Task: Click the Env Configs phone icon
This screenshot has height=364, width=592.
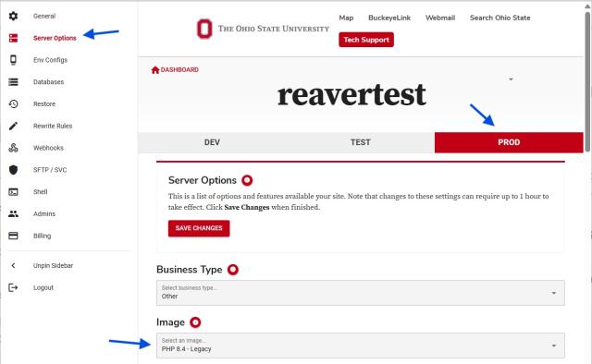Action: click(x=13, y=60)
